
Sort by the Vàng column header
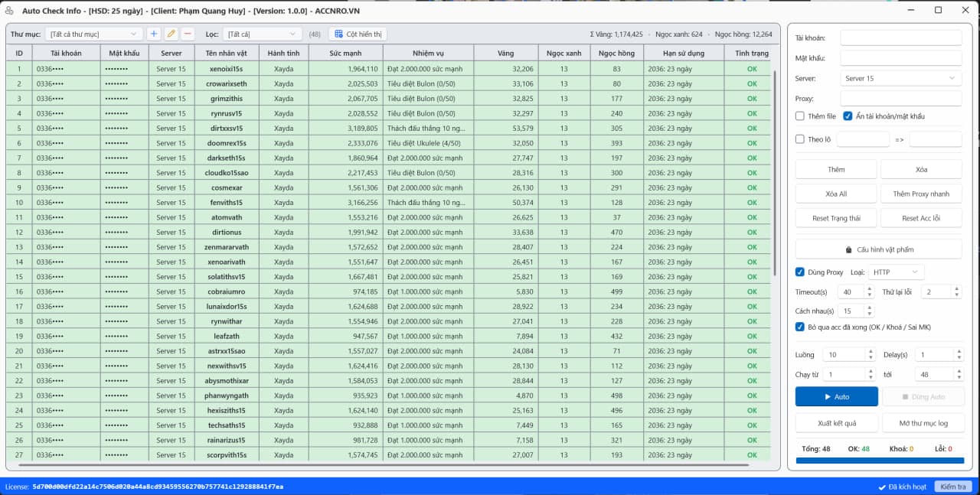click(505, 53)
